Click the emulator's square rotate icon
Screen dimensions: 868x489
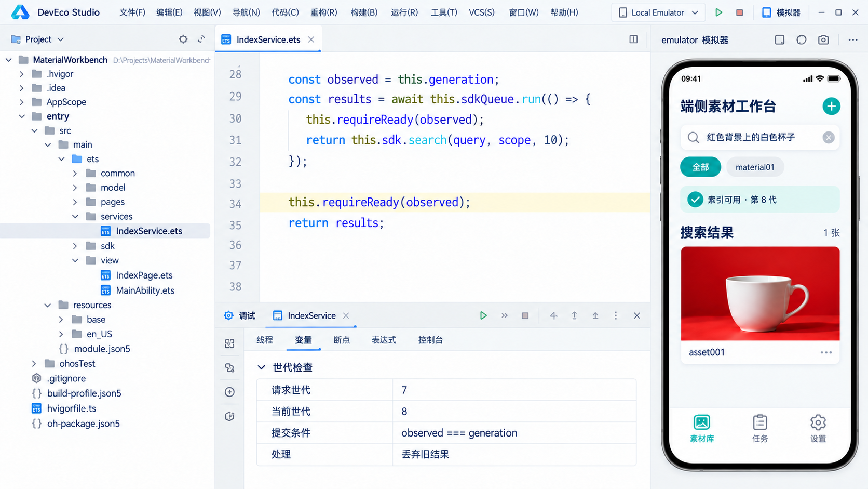780,40
